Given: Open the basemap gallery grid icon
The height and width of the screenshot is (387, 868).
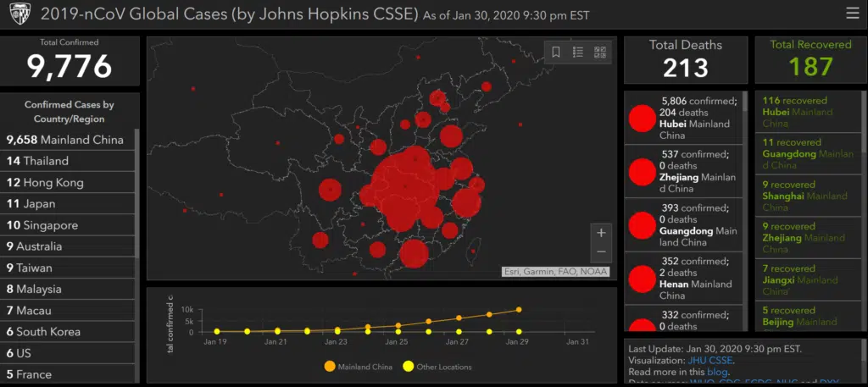Looking at the screenshot, I should (600, 53).
